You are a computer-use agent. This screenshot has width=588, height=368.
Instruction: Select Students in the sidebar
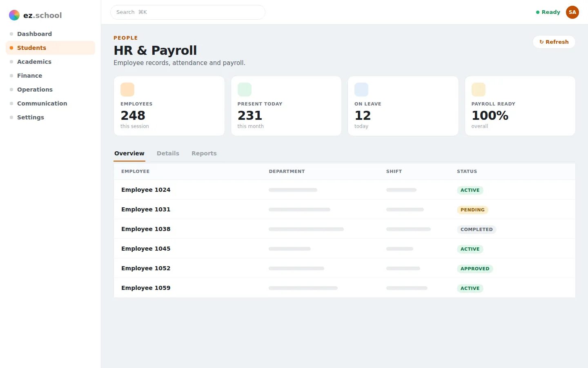pyautogui.click(x=51, y=48)
